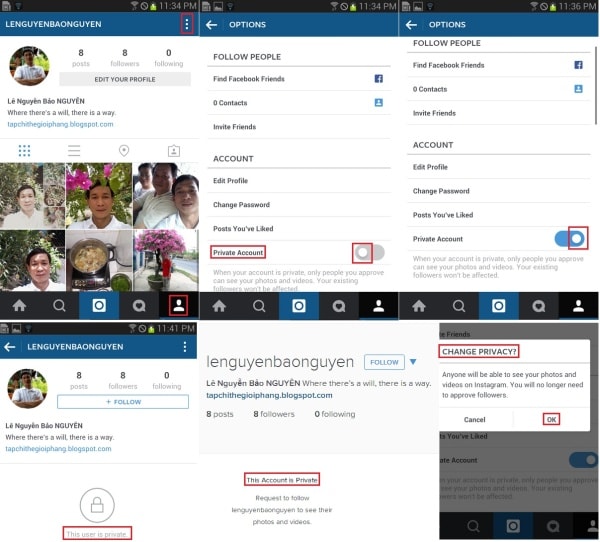The height and width of the screenshot is (542, 600).
Task: Click '8 followers' on the web profile
Action: pos(274,414)
